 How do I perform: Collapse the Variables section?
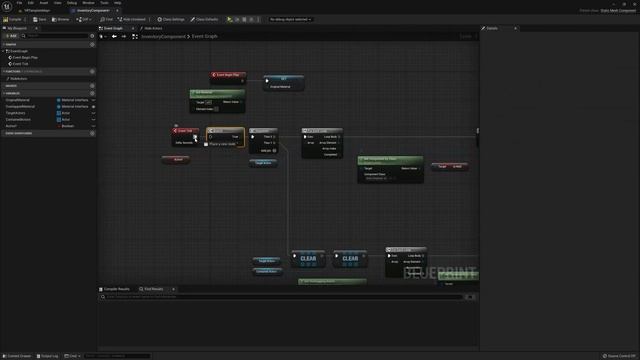pyautogui.click(x=4, y=93)
